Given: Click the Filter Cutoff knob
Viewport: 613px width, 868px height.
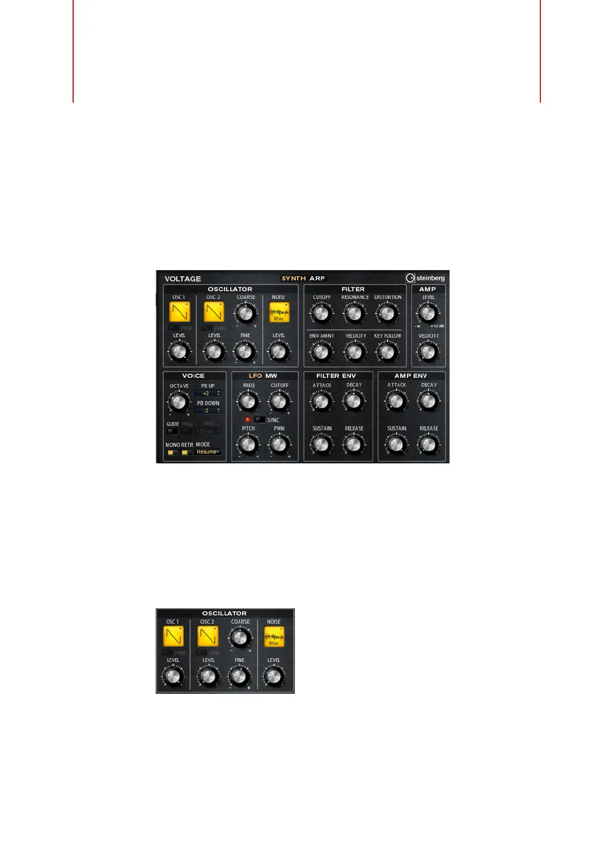Looking at the screenshot, I should 321,313.
